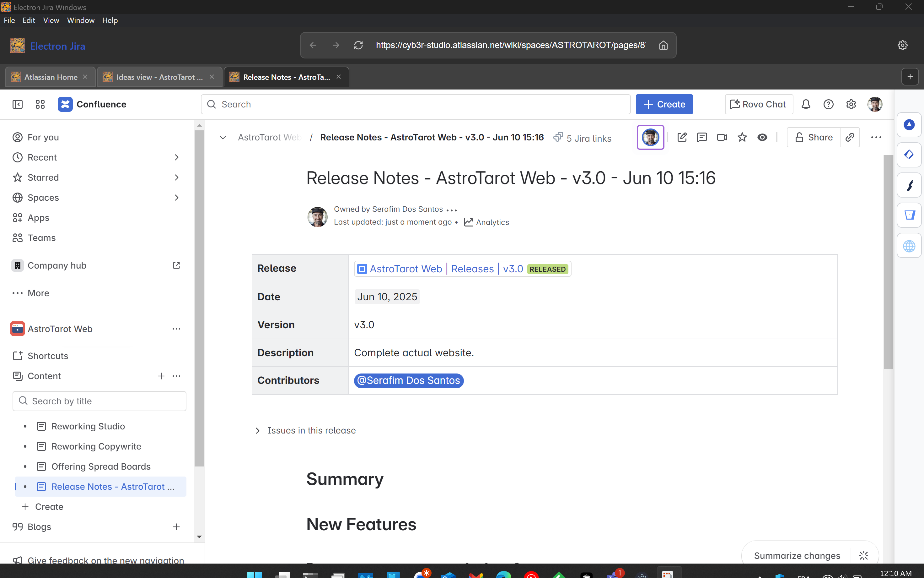
Task: Open the help question mark icon
Action: 828,104
